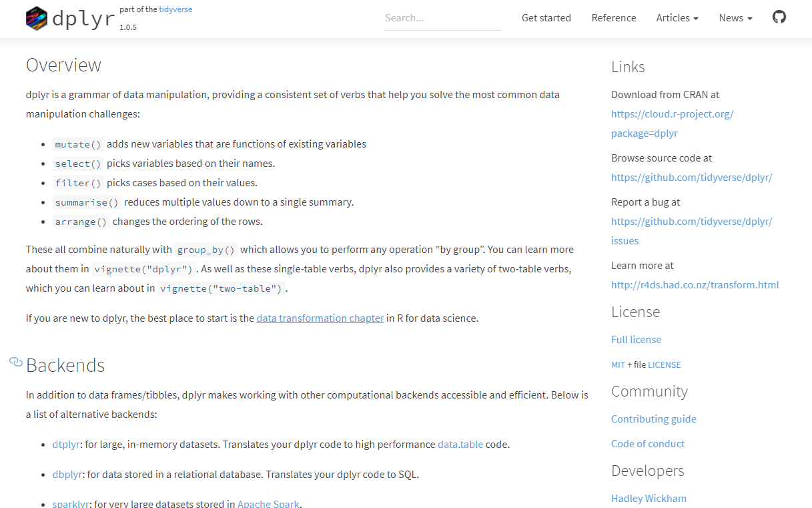The image size is (812, 508).
Task: Open the CRAN download link
Action: [x=673, y=123]
